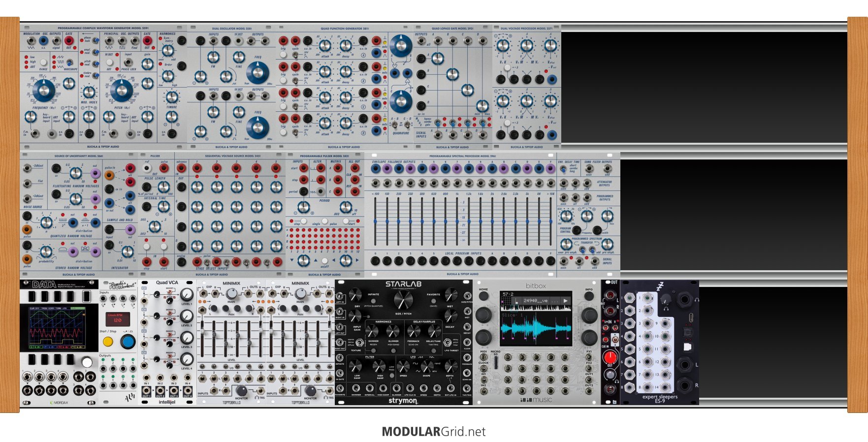Click first MINIMIX MAIN knob
The height and width of the screenshot is (442, 868).
[x=231, y=294]
